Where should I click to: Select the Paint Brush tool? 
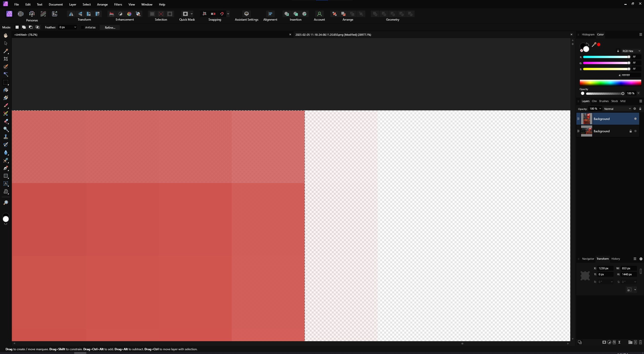[6, 106]
